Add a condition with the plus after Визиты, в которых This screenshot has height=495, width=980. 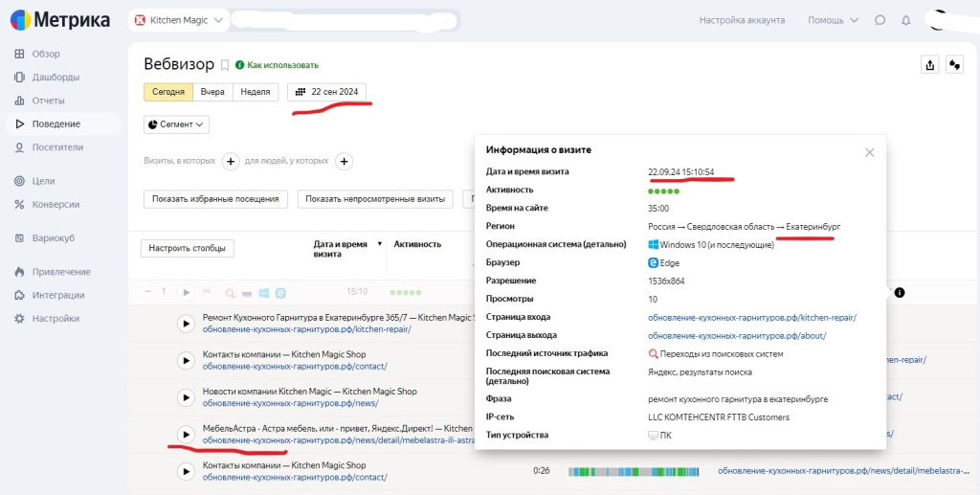pyautogui.click(x=231, y=162)
